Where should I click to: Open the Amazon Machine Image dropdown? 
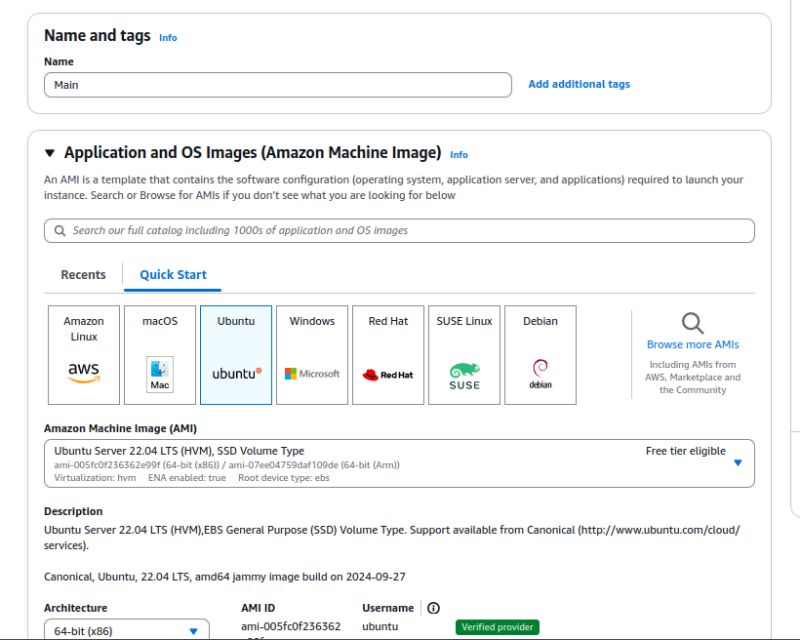[x=738, y=462]
